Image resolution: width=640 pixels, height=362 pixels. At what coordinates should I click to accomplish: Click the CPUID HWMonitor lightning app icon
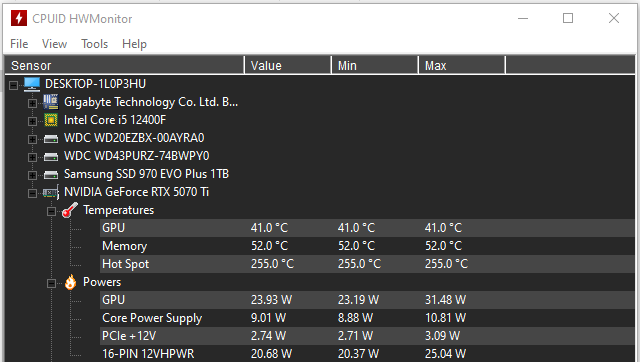point(19,18)
